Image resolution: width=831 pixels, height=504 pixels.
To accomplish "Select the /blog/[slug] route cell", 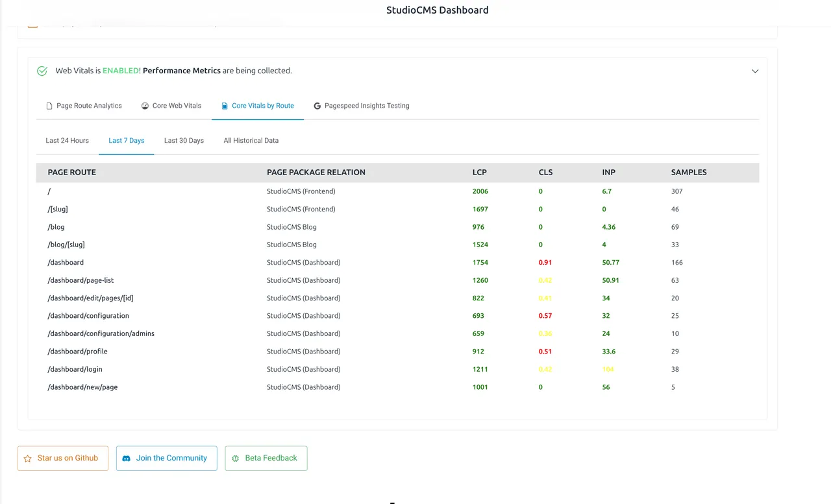I will point(66,245).
